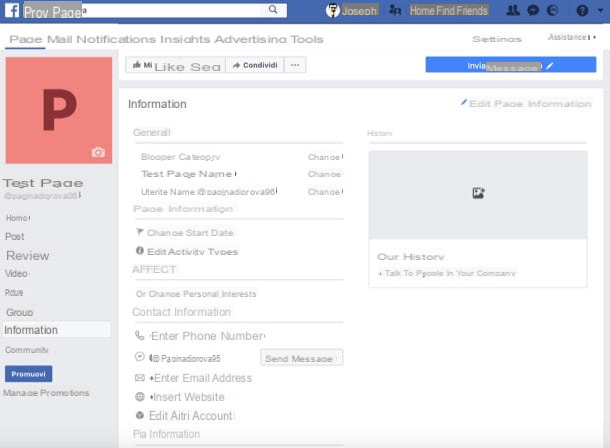Click the flag icon for start date
The image size is (610, 448).
pyautogui.click(x=140, y=232)
